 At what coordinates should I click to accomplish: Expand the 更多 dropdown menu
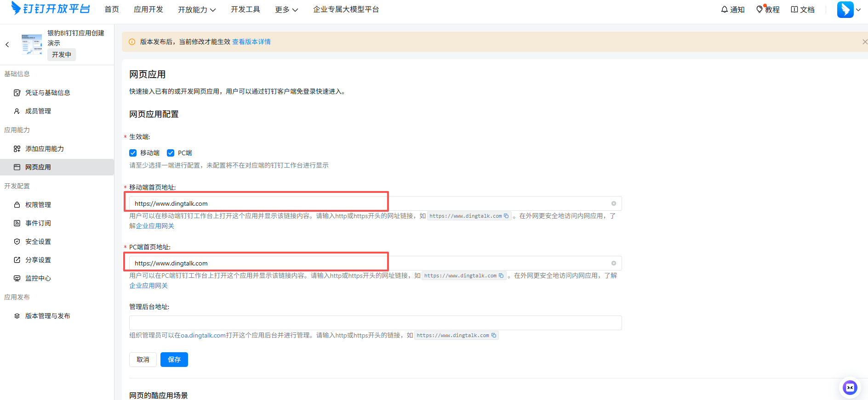pos(286,10)
